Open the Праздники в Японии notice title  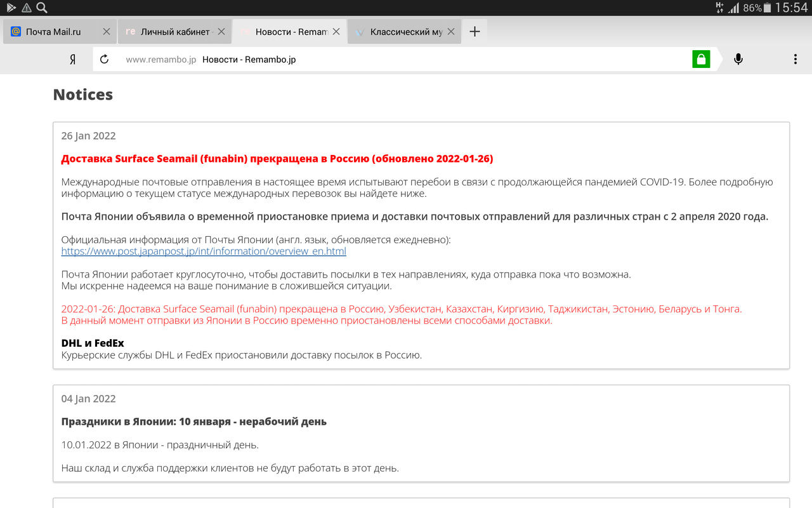point(193,422)
